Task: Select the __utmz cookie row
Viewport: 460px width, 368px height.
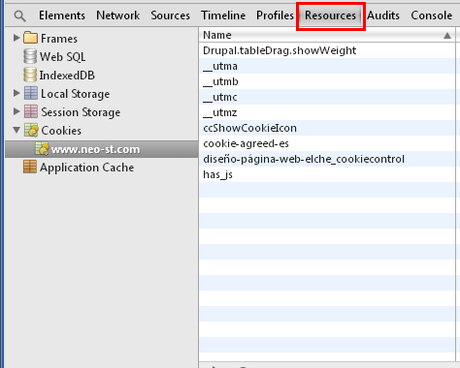Action: click(327, 112)
